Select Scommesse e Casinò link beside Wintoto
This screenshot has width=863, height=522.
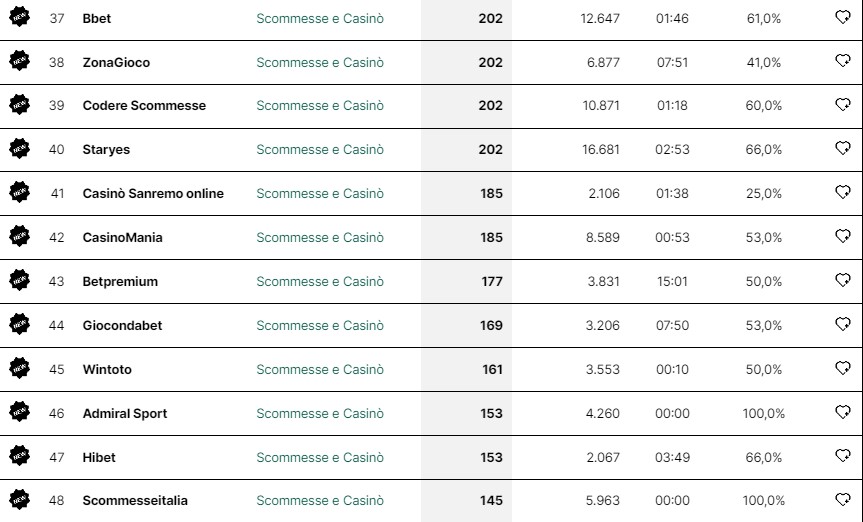point(320,369)
